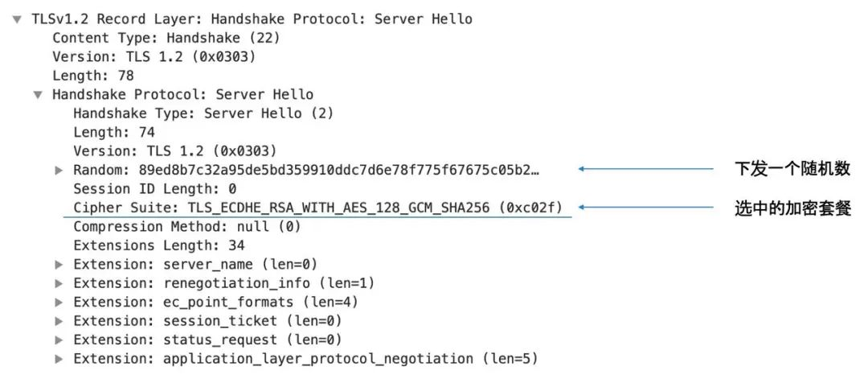Click the annotation label 下发一个随机数
868x375 pixels.
pyautogui.click(x=792, y=170)
